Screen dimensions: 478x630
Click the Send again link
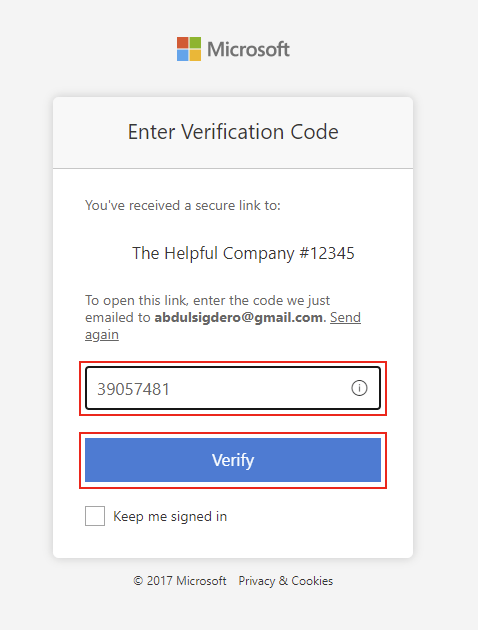tap(223, 326)
